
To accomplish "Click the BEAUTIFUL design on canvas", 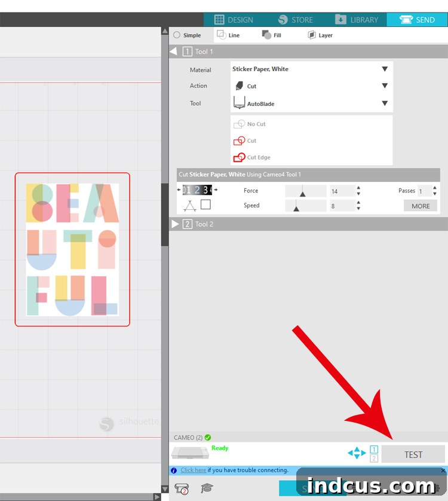I will click(72, 249).
